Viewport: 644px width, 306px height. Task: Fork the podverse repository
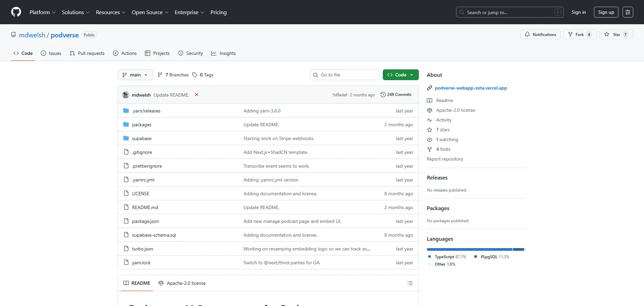(x=579, y=34)
